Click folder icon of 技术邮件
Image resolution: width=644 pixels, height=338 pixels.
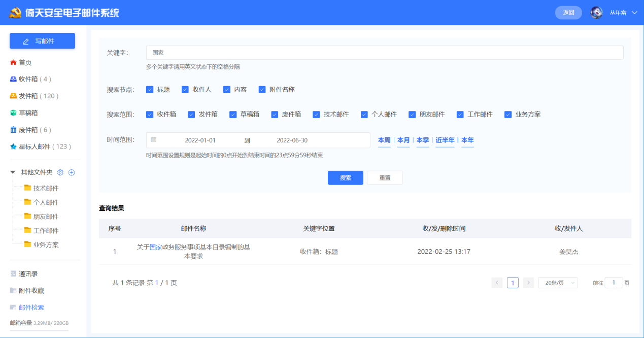coord(28,188)
